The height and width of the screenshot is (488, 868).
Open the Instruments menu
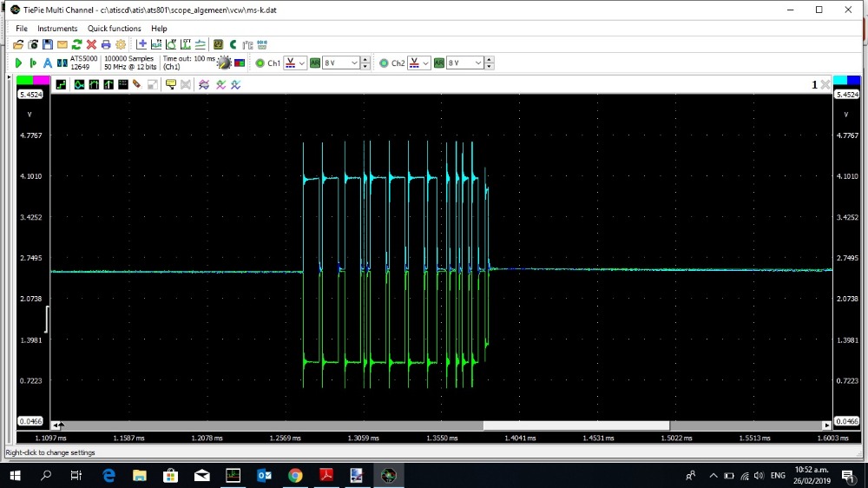pyautogui.click(x=57, y=29)
